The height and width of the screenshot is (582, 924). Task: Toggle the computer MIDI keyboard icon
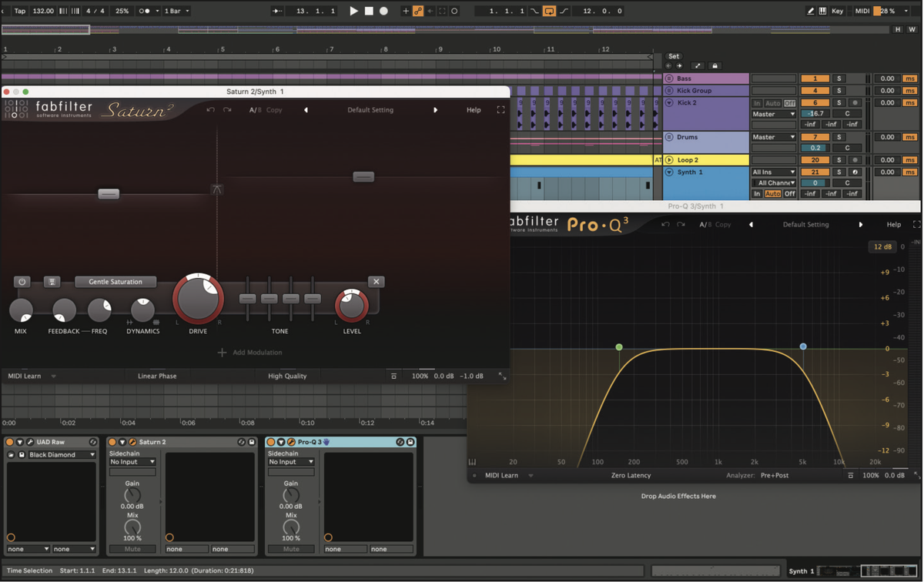822,11
